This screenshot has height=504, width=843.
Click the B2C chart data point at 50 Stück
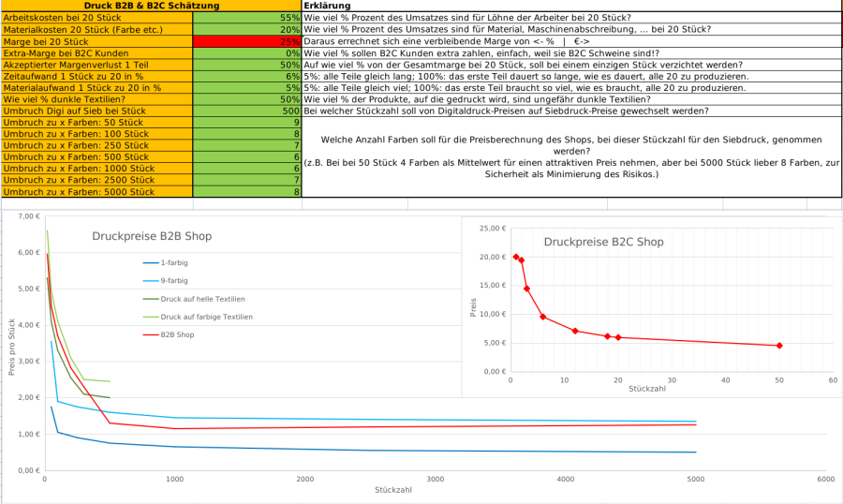pos(779,346)
